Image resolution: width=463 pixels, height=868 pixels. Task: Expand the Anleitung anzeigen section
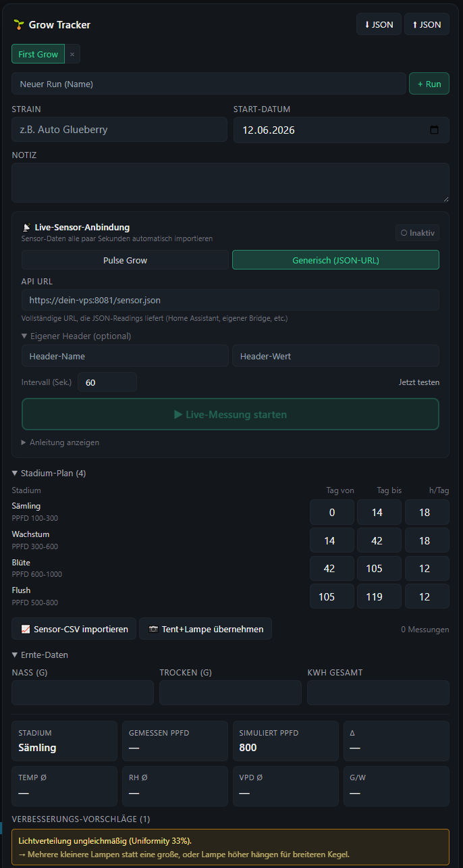pos(60,442)
